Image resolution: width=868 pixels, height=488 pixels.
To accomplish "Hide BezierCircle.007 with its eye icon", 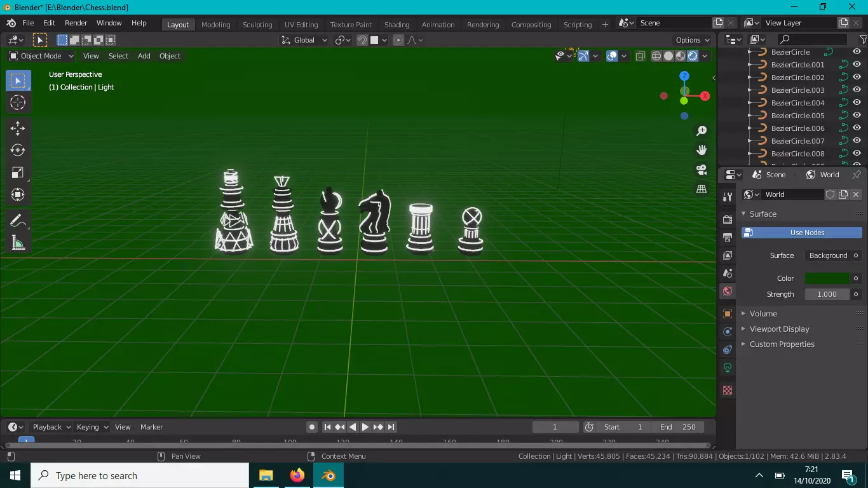I will (857, 141).
